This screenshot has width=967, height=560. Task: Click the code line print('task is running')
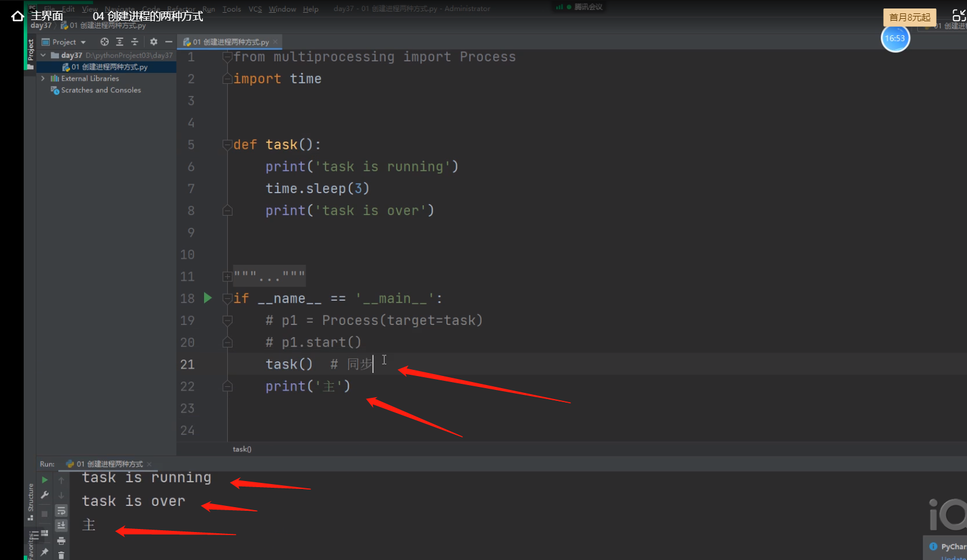[362, 166]
